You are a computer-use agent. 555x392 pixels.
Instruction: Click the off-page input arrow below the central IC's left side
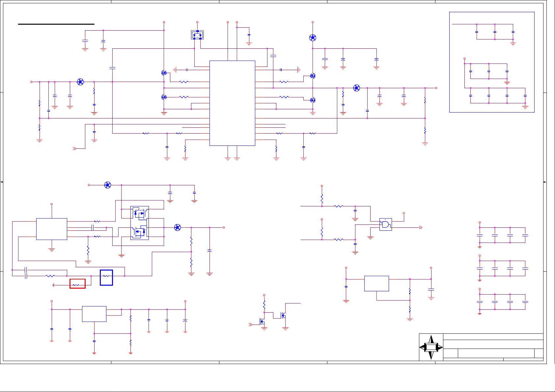(x=74, y=149)
